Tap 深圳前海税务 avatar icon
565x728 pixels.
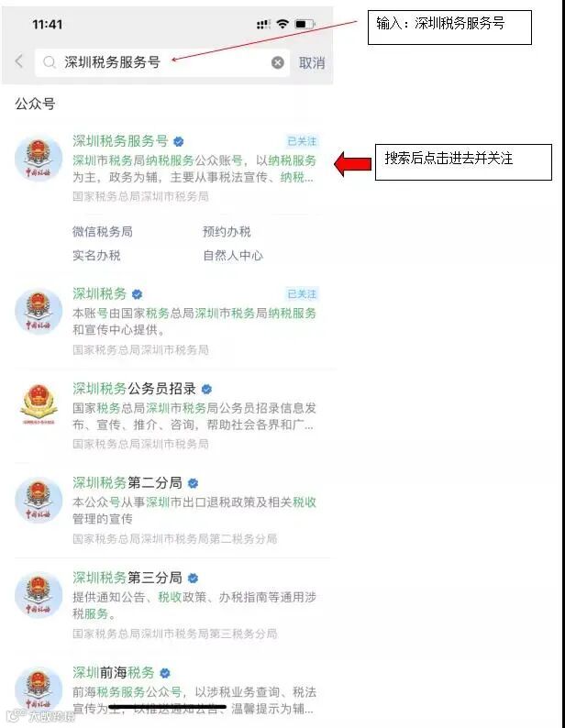click(x=39, y=690)
